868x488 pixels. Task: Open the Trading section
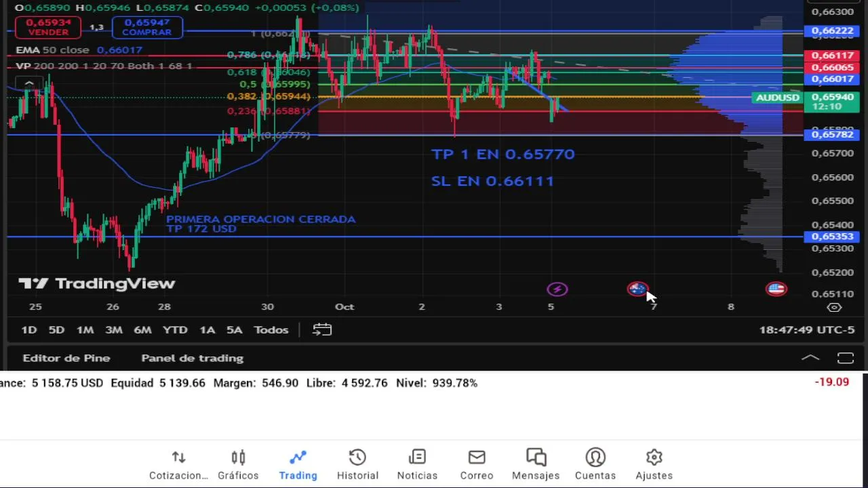[x=298, y=465]
